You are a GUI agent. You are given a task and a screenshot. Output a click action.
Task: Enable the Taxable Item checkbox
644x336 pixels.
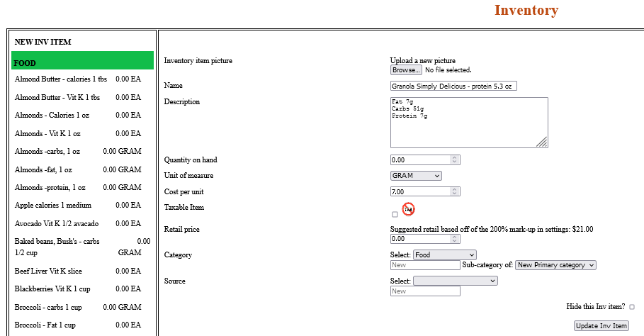click(x=395, y=214)
